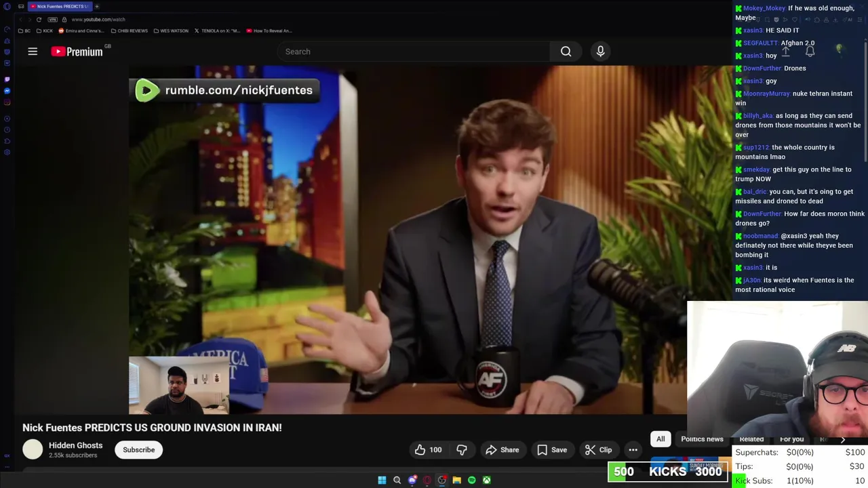
Task: Open the BC bookmarks folder
Action: (x=24, y=30)
